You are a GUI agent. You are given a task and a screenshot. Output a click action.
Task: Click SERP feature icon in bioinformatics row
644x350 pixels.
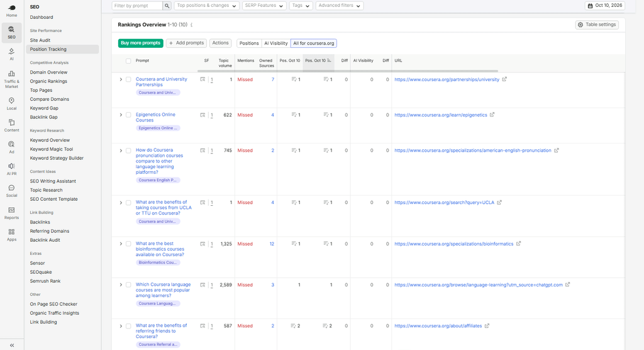(203, 244)
